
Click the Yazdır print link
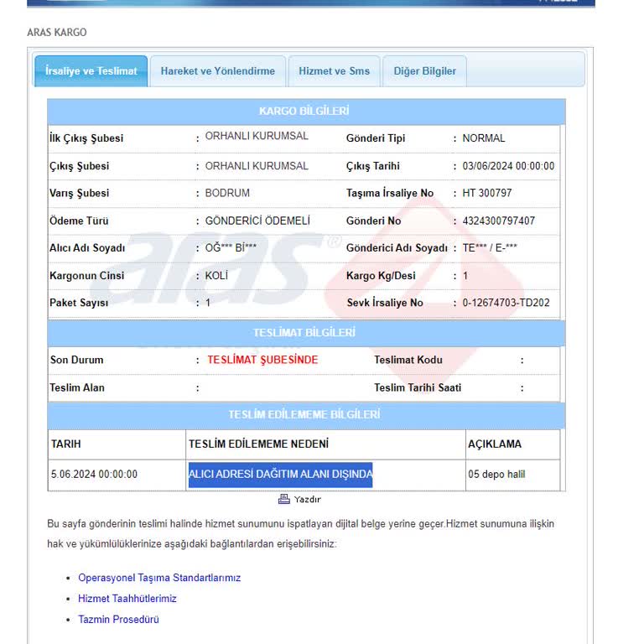click(307, 500)
